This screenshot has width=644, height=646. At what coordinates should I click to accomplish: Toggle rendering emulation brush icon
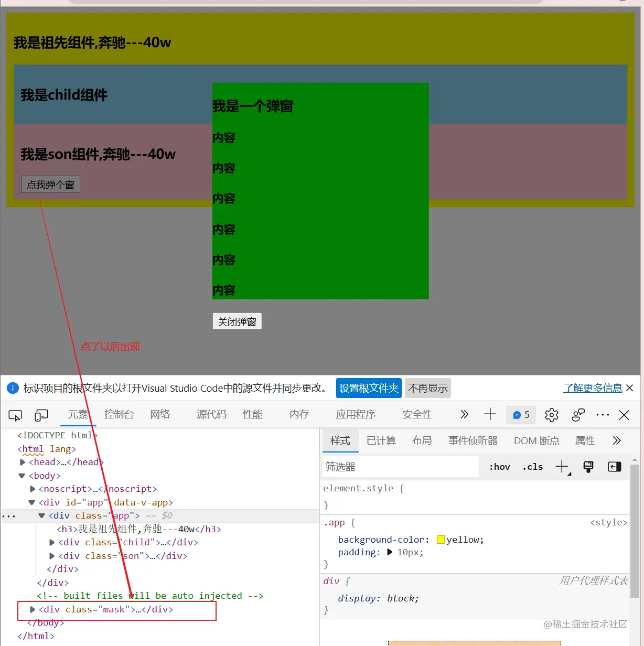coord(588,466)
